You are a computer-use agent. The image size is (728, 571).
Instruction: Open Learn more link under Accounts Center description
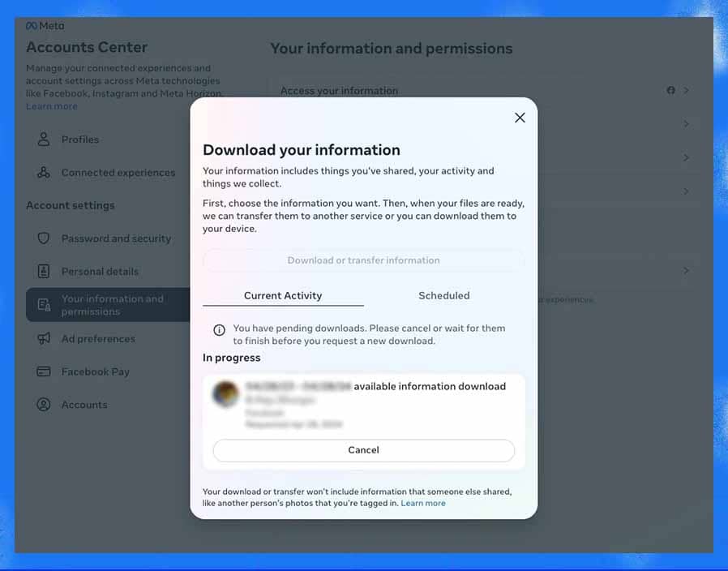[x=52, y=106]
